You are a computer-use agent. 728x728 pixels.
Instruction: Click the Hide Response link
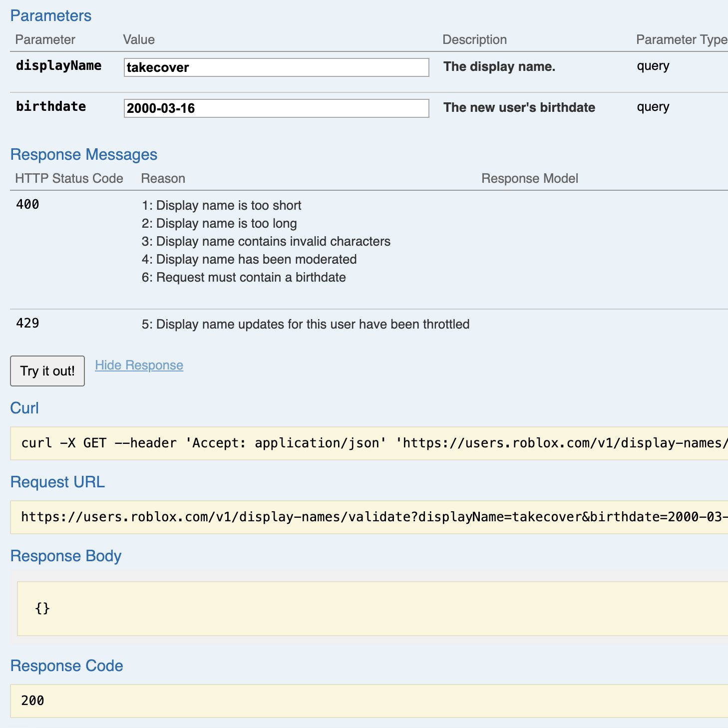point(138,365)
